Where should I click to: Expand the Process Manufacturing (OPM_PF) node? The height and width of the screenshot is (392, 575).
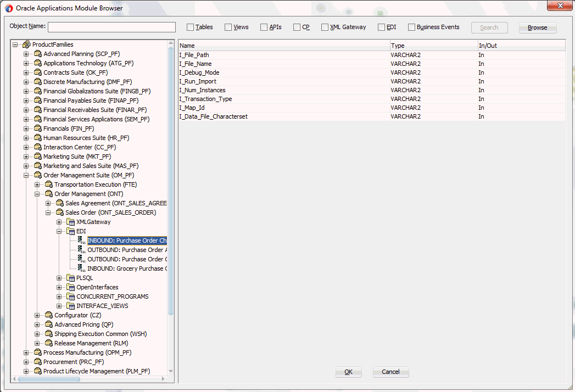point(26,353)
